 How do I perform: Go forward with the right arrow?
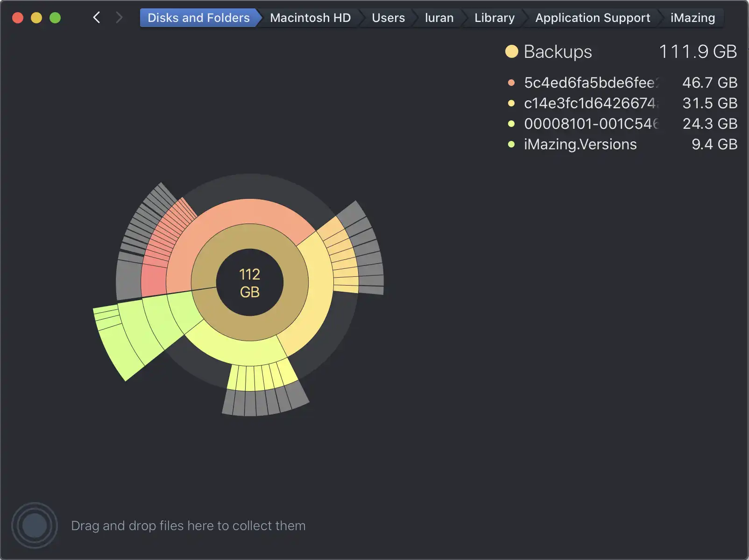(120, 18)
